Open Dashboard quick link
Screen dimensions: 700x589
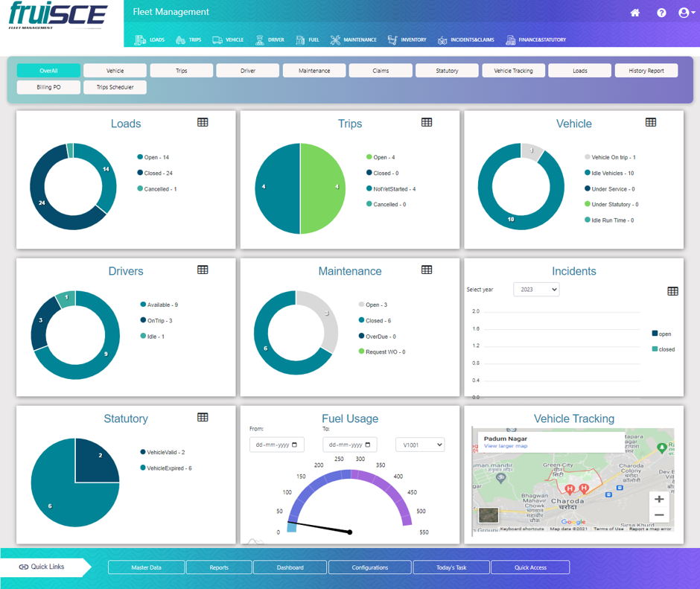click(290, 567)
